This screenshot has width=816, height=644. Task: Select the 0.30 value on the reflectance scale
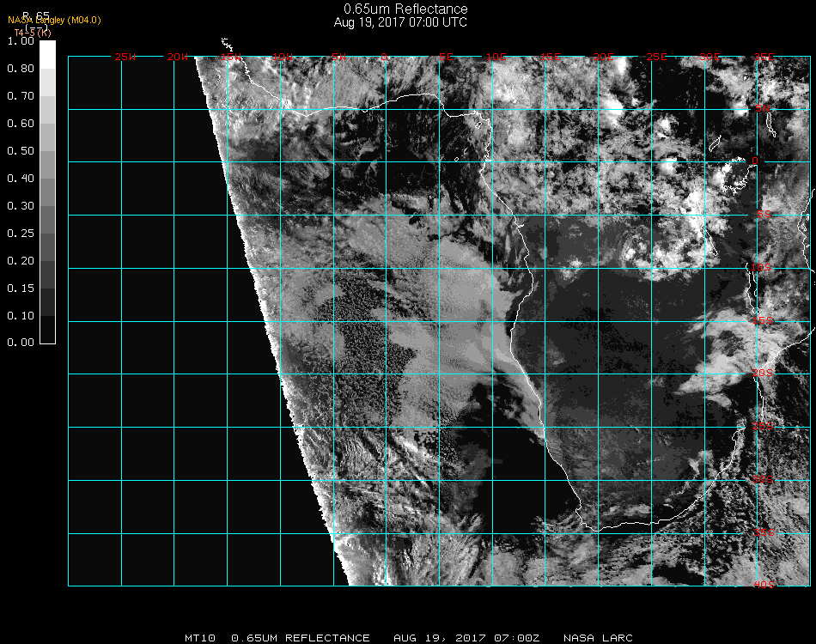point(21,207)
